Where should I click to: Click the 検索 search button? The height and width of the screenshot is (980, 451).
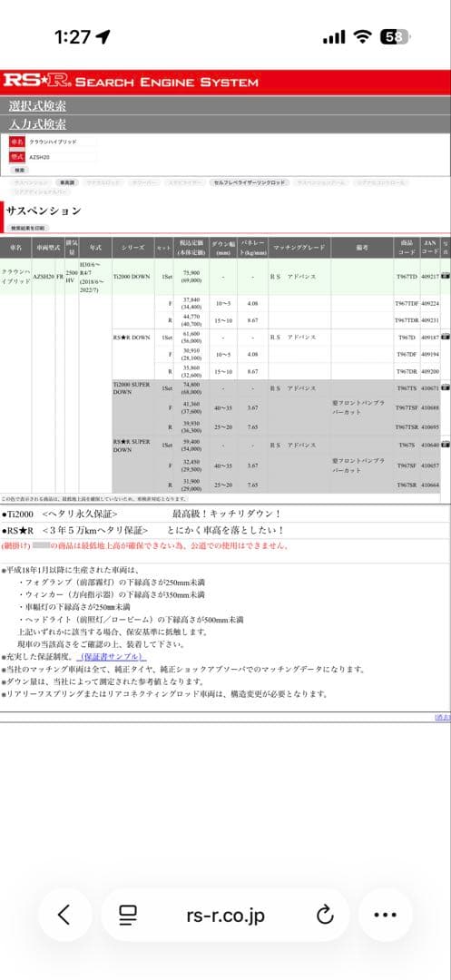click(x=19, y=170)
